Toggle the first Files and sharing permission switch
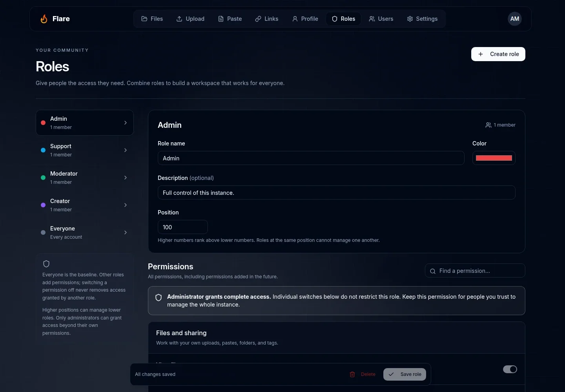565x392 pixels. point(510,369)
